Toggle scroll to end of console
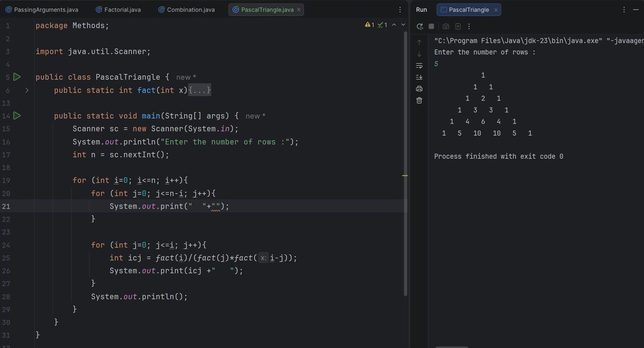This screenshot has height=348, width=644. click(x=420, y=77)
